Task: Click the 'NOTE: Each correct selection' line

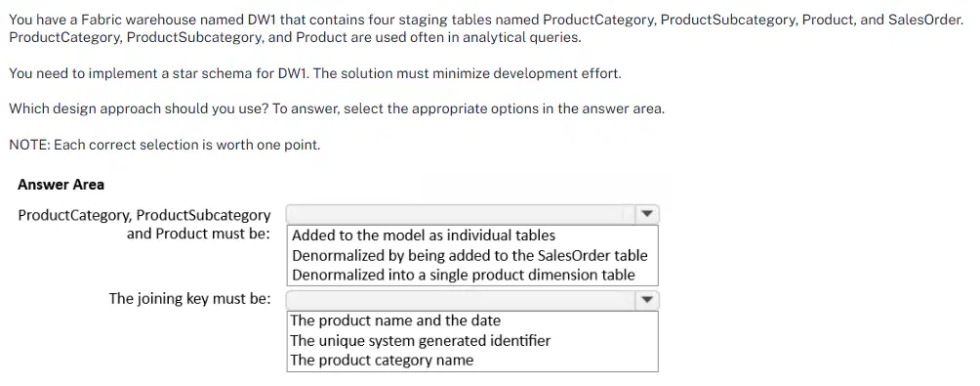Action: [x=164, y=146]
